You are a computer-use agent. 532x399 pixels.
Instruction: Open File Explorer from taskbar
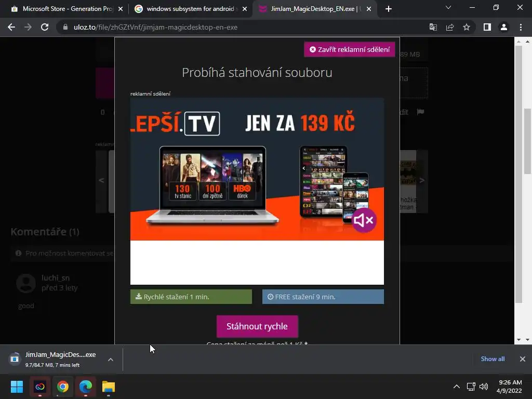(x=109, y=387)
